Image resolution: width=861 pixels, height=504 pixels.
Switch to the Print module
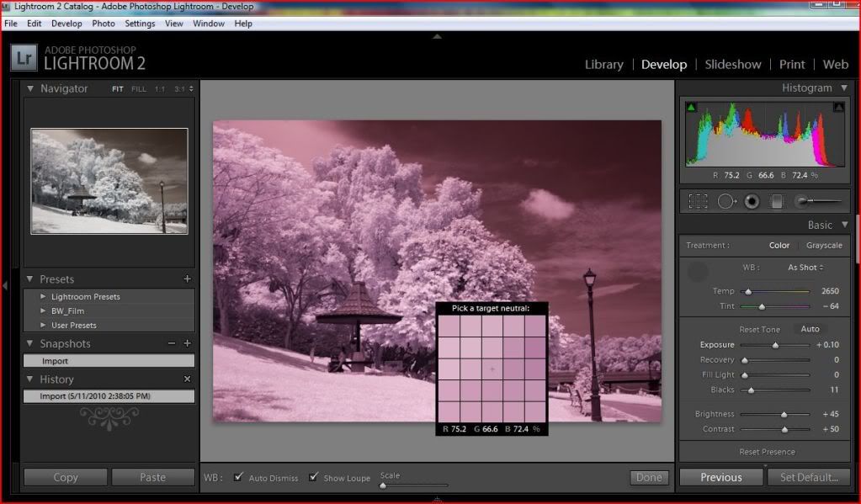(792, 64)
